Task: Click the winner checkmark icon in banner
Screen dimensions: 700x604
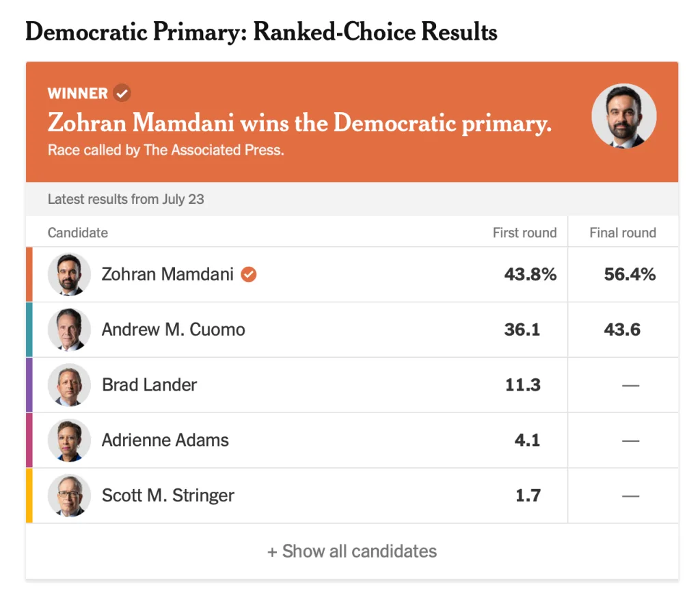Action: pyautogui.click(x=122, y=93)
